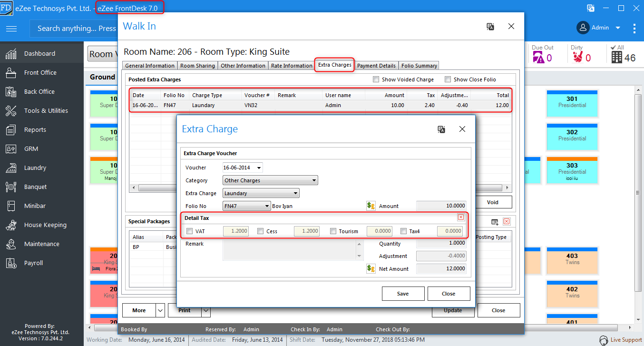The image size is (644, 346).
Task: Open Front Office module
Action: (42, 72)
